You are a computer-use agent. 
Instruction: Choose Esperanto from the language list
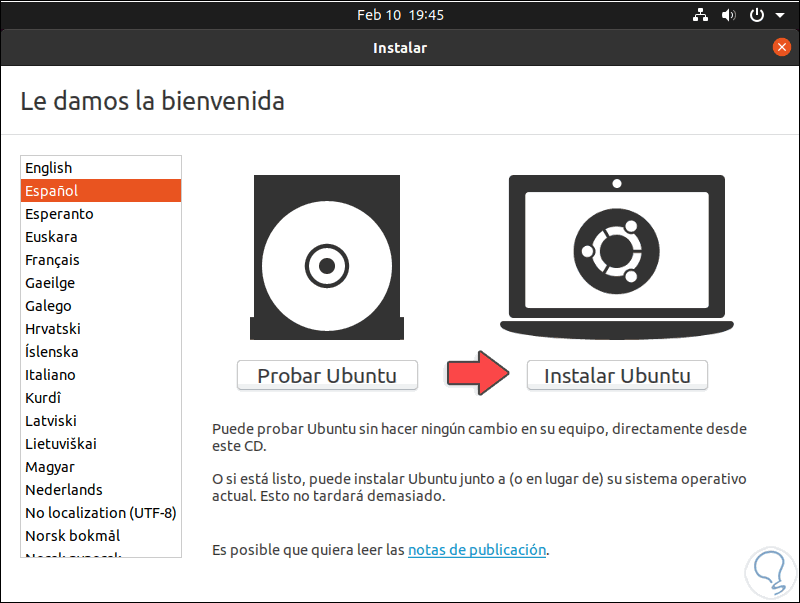(101, 214)
